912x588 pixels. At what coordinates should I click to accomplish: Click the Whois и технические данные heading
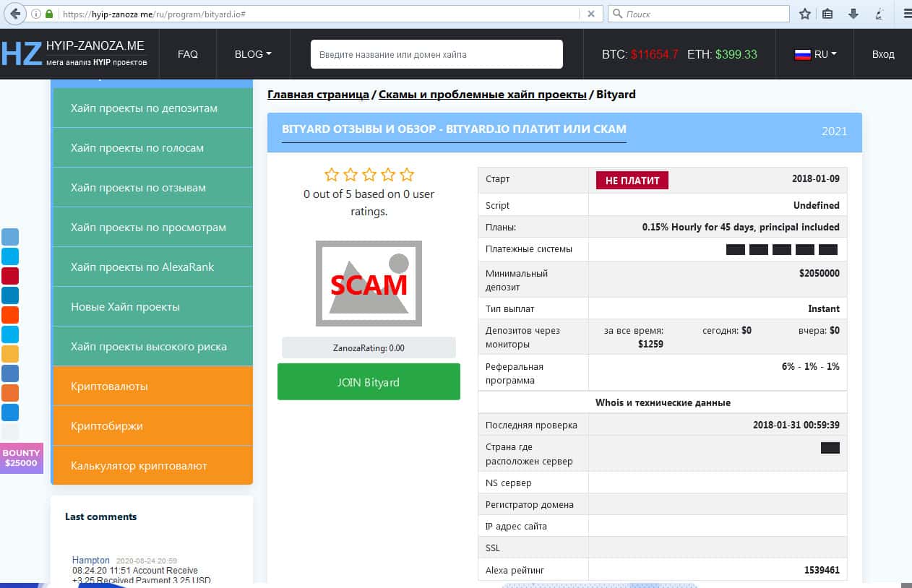click(x=663, y=402)
